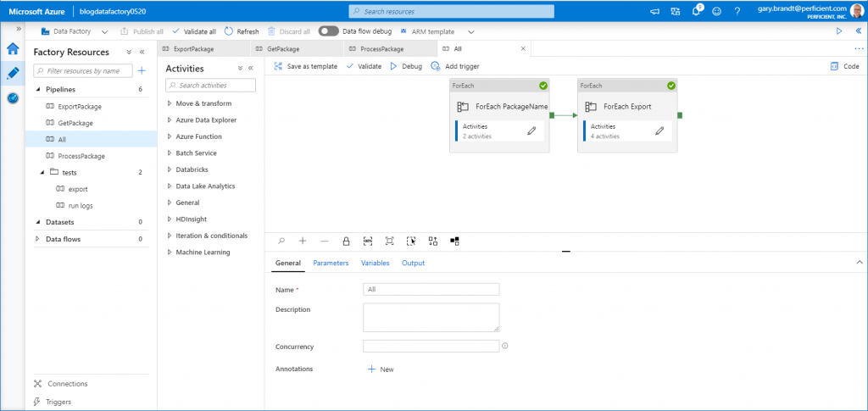Open Triggers at bottom left
The width and height of the screenshot is (868, 411).
[x=53, y=402]
